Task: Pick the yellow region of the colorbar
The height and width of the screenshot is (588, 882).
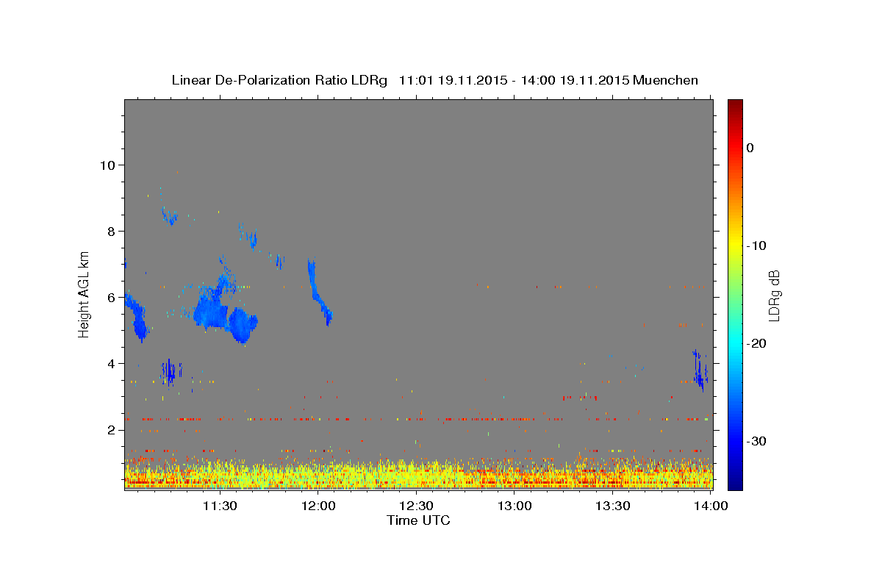Action: click(735, 245)
